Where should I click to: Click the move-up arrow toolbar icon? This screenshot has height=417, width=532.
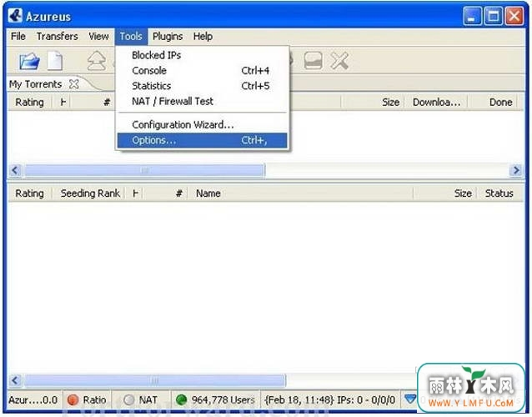click(x=97, y=61)
